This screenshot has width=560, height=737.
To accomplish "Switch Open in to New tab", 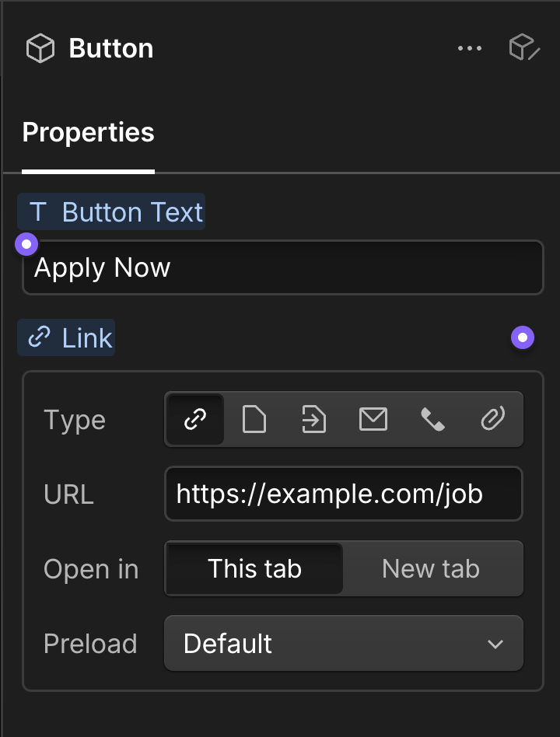I will [x=431, y=568].
